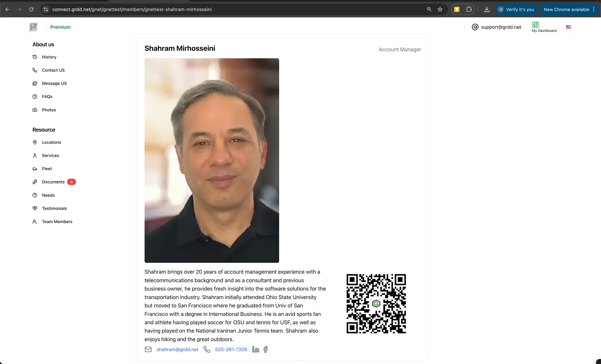Open the Chrome extensions puzzle icon

[x=469, y=10]
